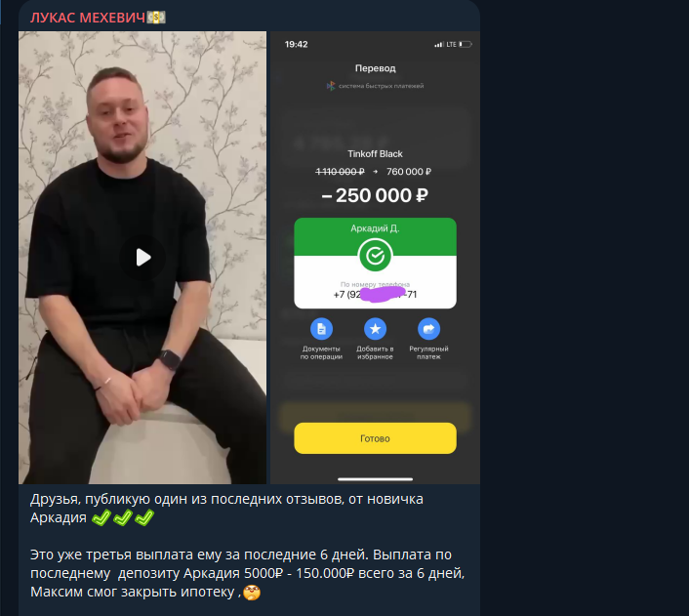Click the Перевод title text
Screen dimensions: 689x616
(376, 68)
